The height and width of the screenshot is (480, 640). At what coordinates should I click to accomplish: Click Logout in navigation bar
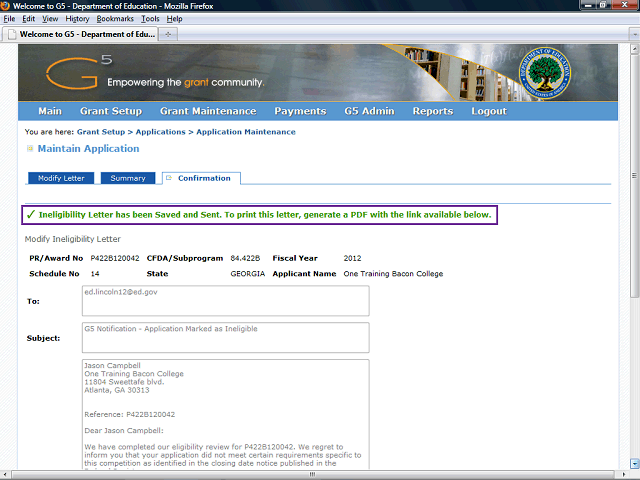(x=489, y=111)
